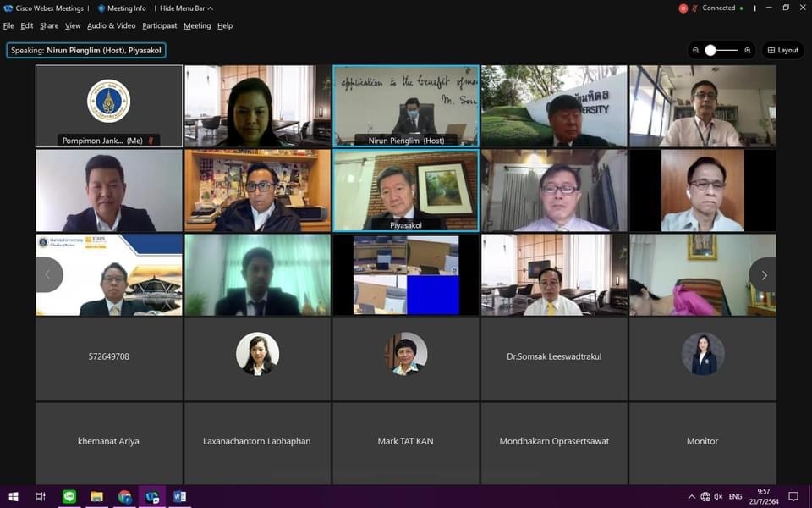The height and width of the screenshot is (508, 812).
Task: Select Nirun Pienglim host video tile
Action: click(x=406, y=106)
